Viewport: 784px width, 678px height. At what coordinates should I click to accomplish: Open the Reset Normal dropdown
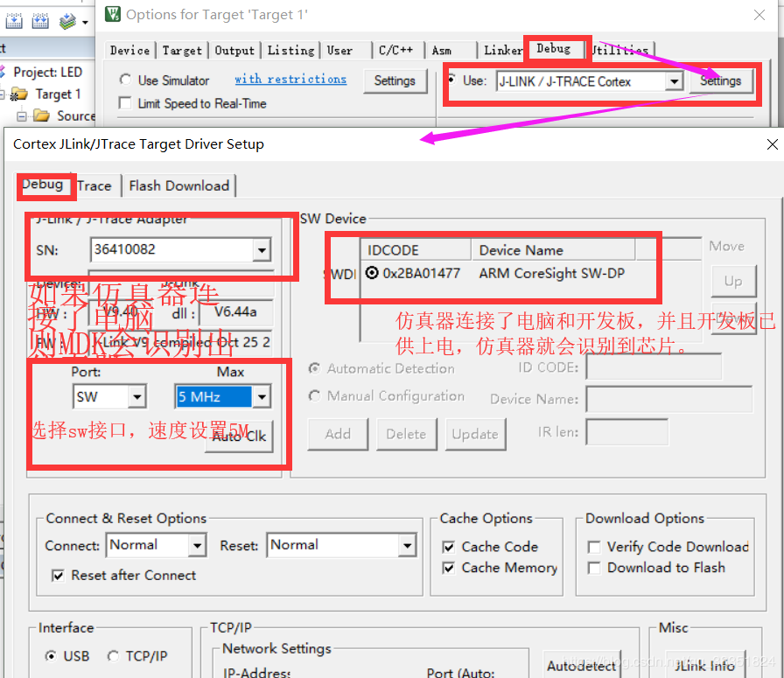tap(408, 545)
